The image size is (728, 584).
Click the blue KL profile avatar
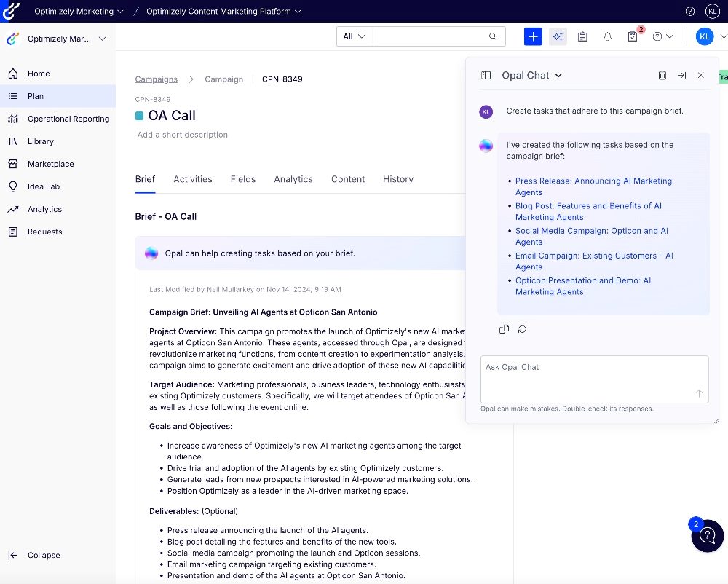(x=704, y=36)
